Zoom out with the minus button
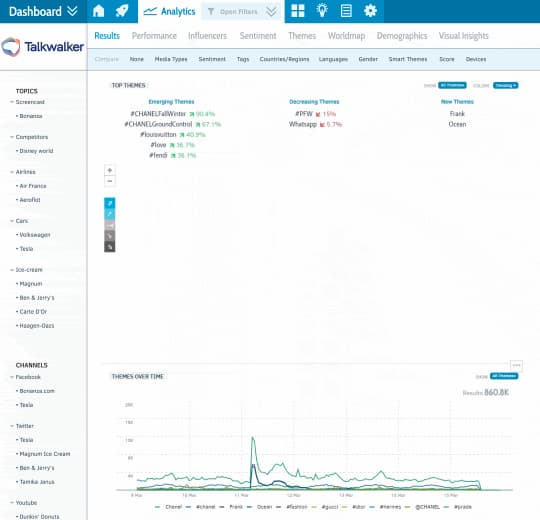540x520 pixels. (x=110, y=181)
